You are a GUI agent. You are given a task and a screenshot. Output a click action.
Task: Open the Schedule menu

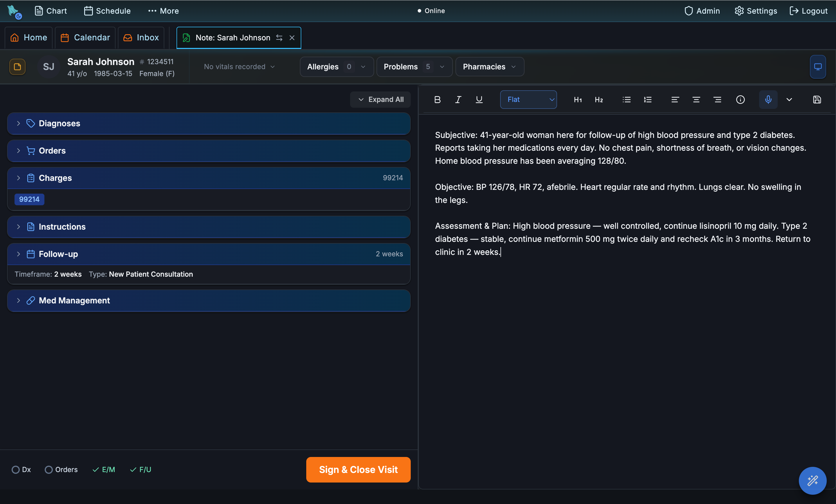(x=107, y=11)
